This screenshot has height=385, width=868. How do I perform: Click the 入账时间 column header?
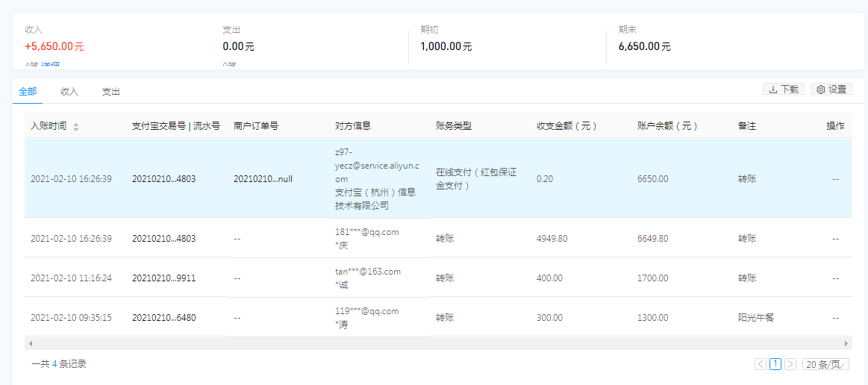49,126
